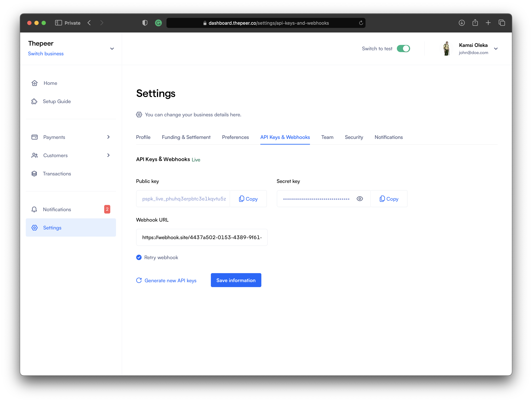Click the Customers people icon
This screenshot has height=402, width=532.
point(34,155)
